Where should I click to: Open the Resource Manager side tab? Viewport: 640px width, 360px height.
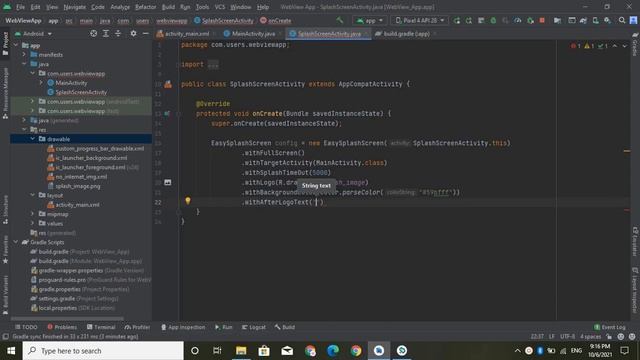pyautogui.click(x=5, y=93)
